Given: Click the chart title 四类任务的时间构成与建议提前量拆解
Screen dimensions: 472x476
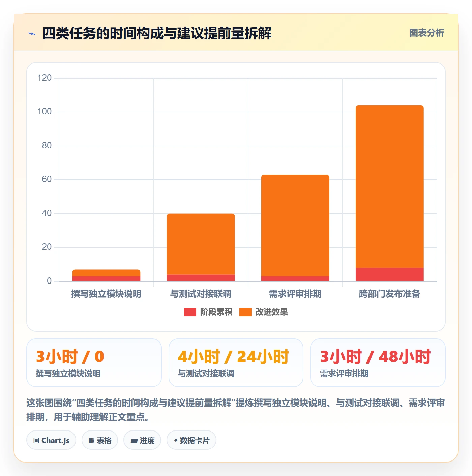Looking at the screenshot, I should (x=157, y=33).
